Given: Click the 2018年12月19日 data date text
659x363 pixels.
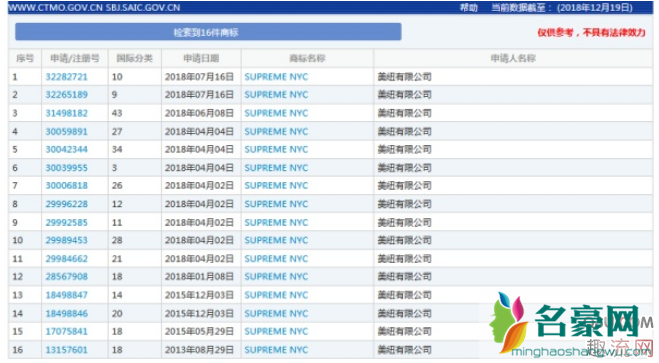Looking at the screenshot, I should [x=595, y=8].
